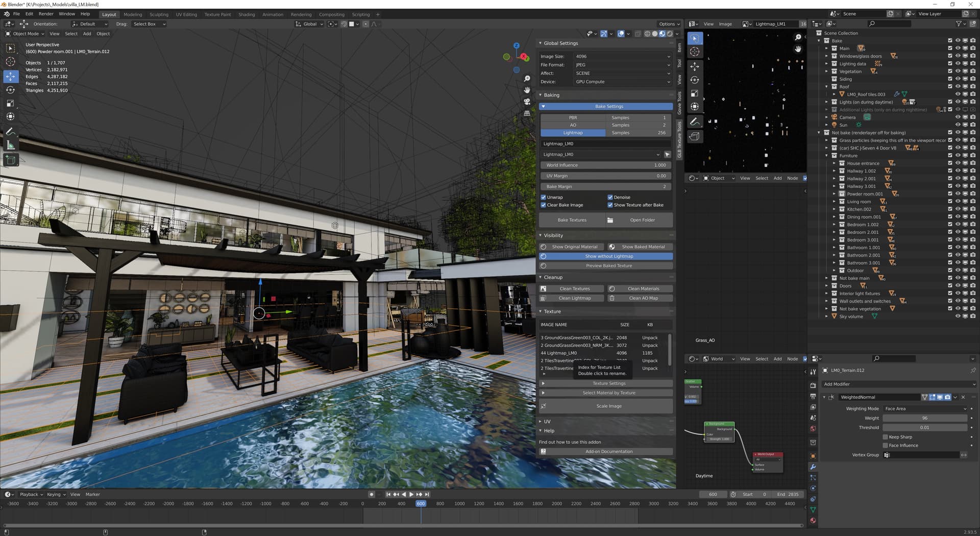Click the Bake Textures button

click(x=572, y=220)
